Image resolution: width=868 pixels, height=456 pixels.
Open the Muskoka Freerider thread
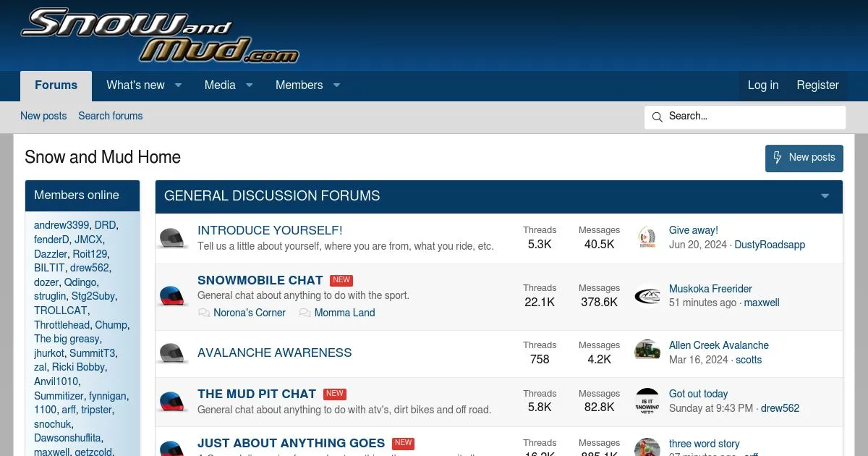[710, 289]
